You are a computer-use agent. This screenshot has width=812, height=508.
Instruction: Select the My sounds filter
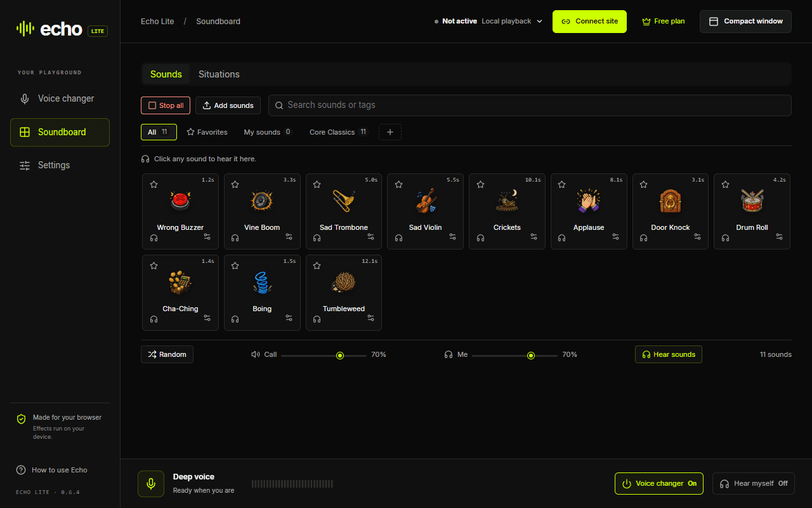point(268,132)
